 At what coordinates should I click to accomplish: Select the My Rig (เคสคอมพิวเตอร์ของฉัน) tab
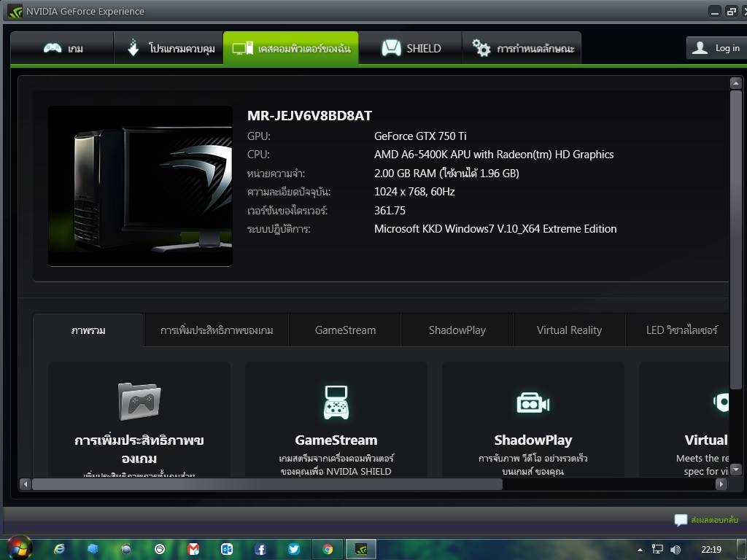pos(290,48)
